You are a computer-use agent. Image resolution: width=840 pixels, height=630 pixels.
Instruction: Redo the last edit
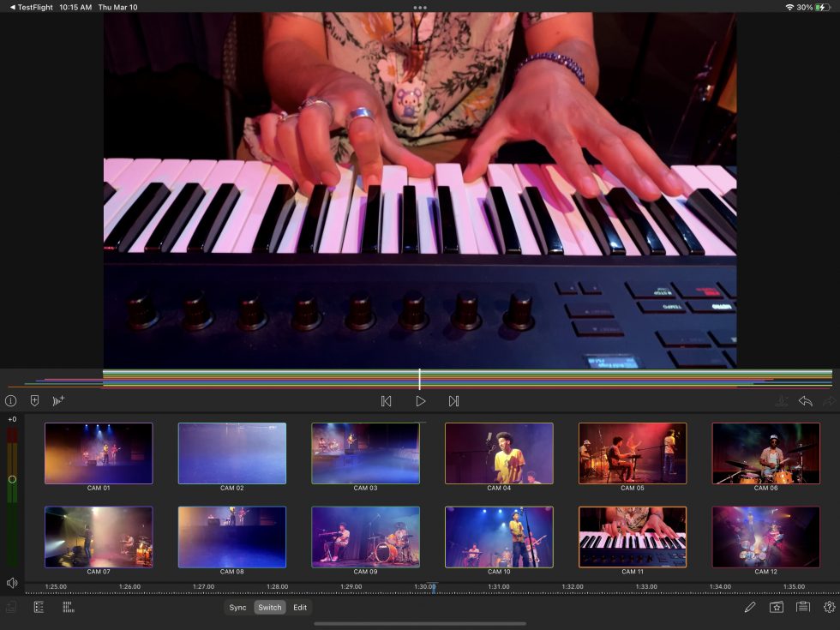click(x=829, y=400)
